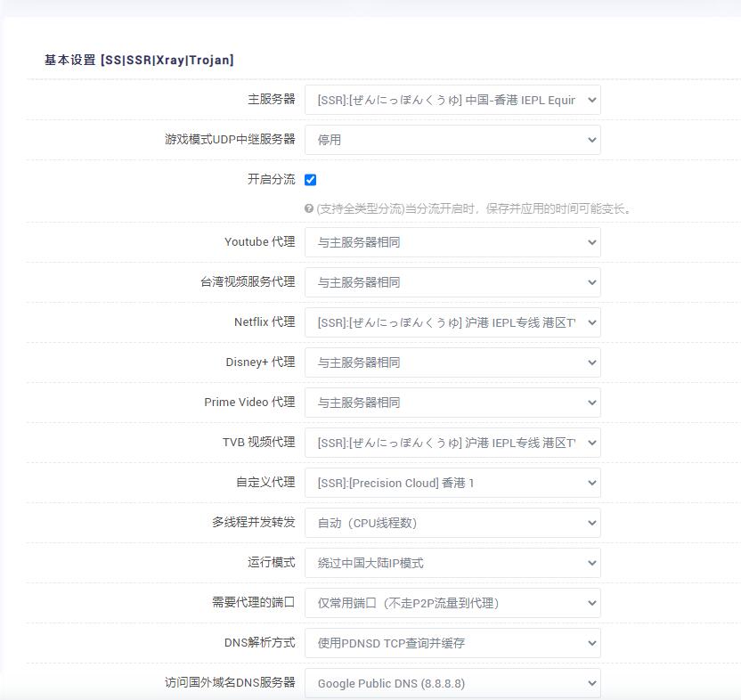
Task: Click the 访问国外域名DNS服务器 label
Action: 230,682
